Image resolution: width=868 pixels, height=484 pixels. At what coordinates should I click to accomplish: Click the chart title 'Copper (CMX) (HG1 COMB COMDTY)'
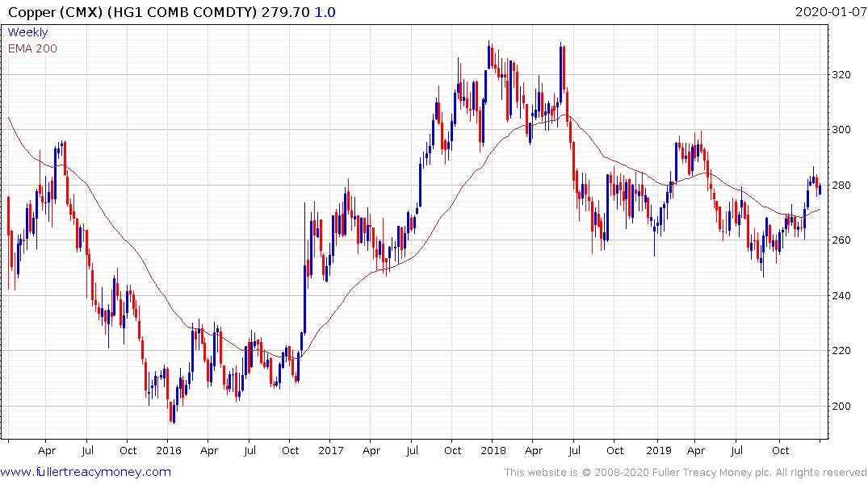133,12
